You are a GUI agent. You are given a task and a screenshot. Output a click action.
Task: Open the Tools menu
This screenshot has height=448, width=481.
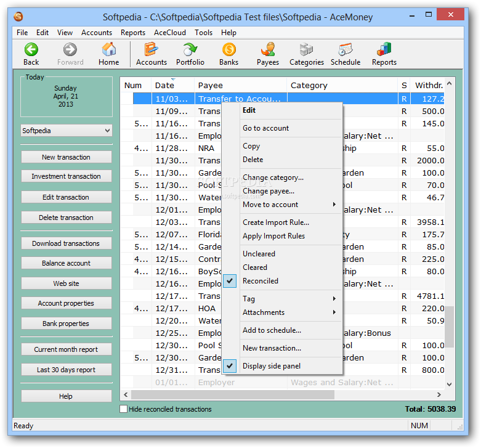(x=203, y=33)
